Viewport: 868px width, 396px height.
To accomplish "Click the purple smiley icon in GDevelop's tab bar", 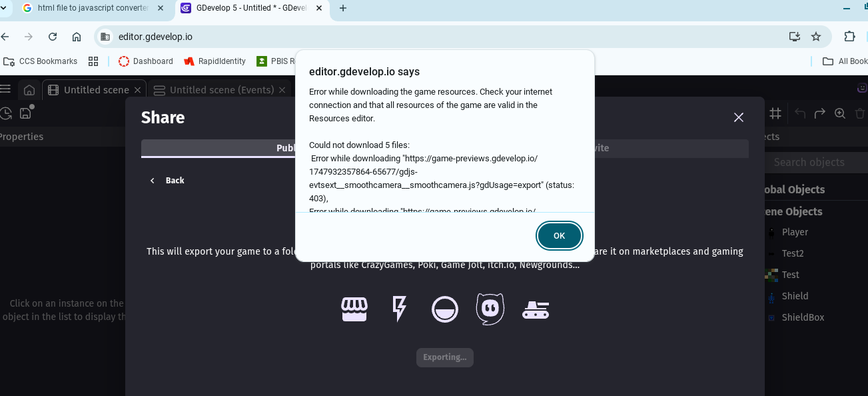I will point(862,88).
